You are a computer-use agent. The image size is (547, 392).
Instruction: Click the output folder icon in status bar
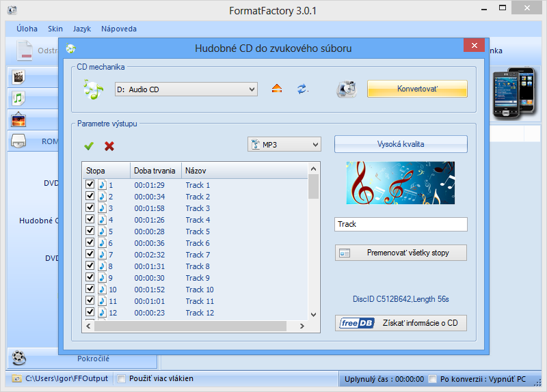(16, 378)
